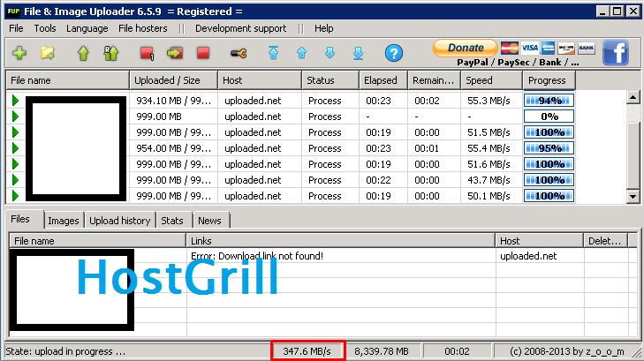Click the add folder icon
This screenshot has height=361, width=644.
48,54
